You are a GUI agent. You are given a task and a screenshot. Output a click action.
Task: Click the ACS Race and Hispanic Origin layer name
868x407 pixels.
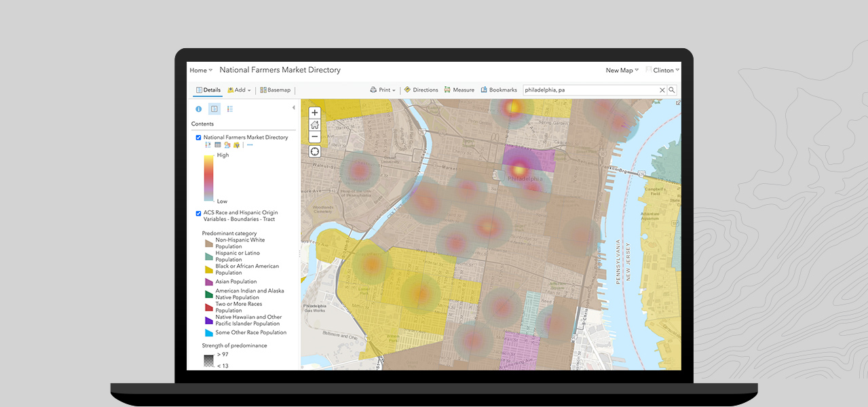click(x=241, y=216)
